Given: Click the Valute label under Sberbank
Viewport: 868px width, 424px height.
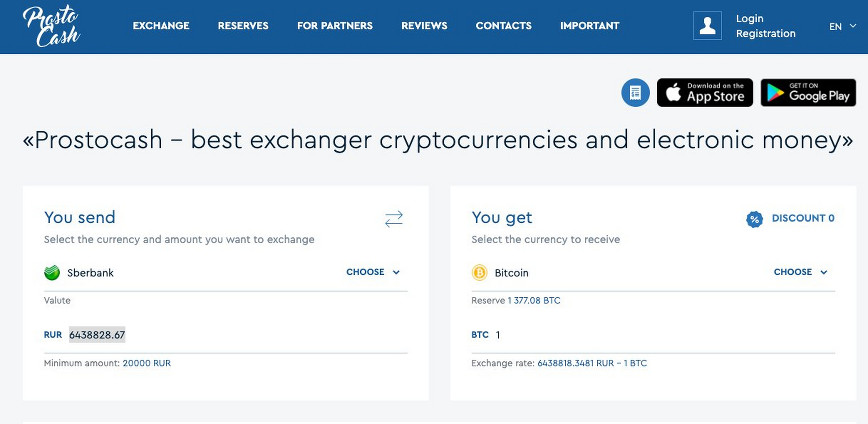Looking at the screenshot, I should (57, 300).
